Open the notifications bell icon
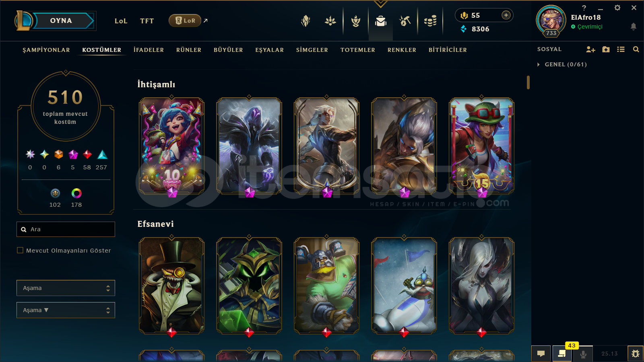This screenshot has width=644, height=362. coord(633,27)
